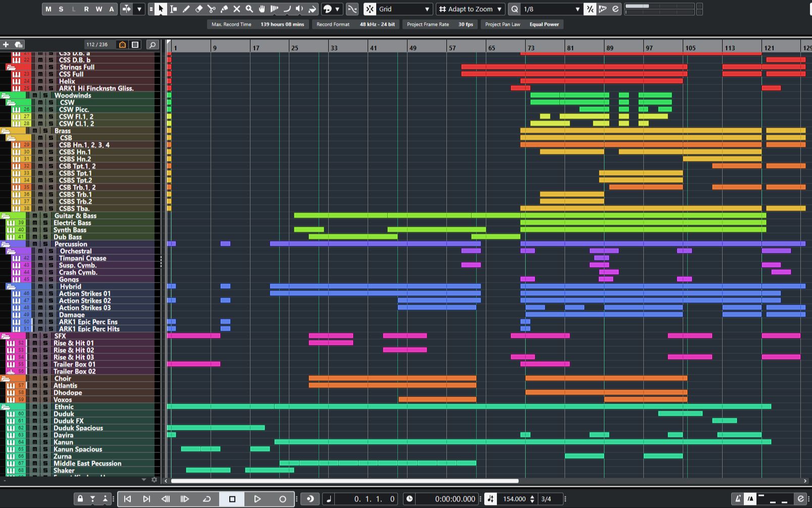Toggle global Write automation W button
The width and height of the screenshot is (812, 508).
coord(99,9)
